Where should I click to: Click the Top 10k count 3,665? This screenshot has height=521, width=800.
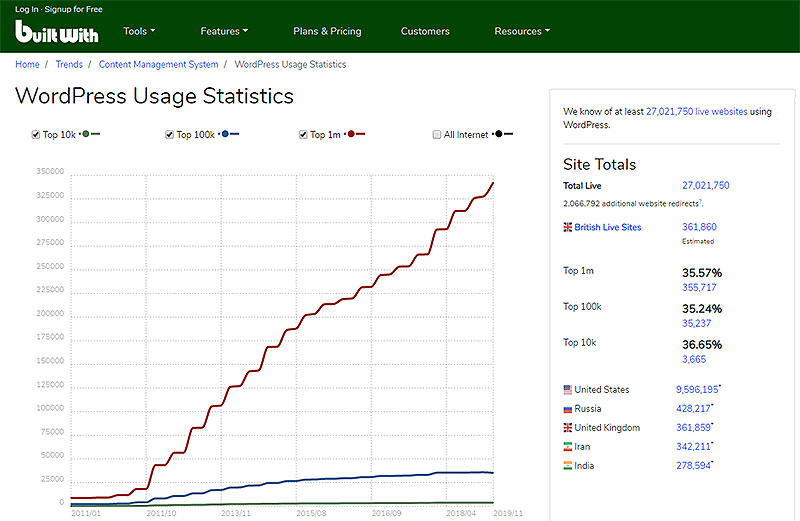[x=694, y=359]
